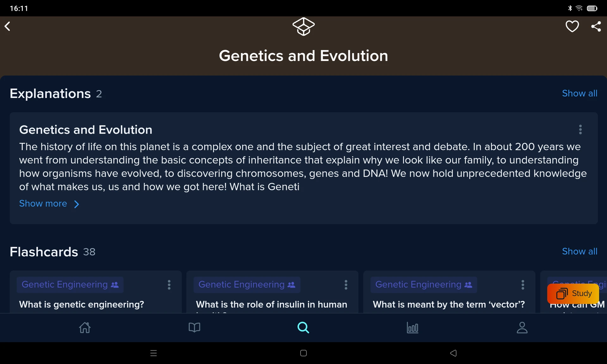Tap the StudySmarter logo icon
This screenshot has width=607, height=364.
[303, 27]
